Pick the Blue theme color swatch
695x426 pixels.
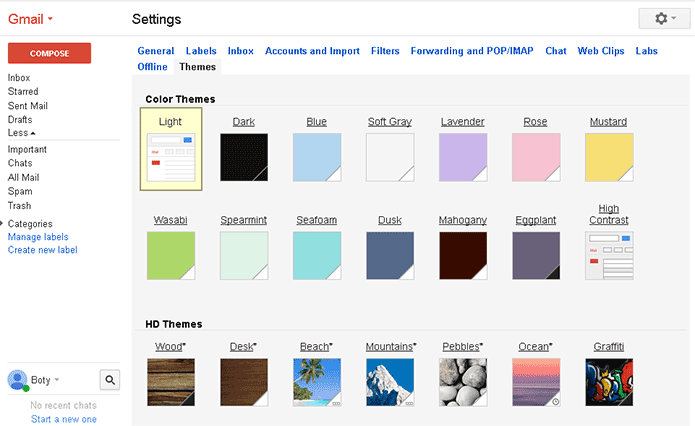coord(317,157)
